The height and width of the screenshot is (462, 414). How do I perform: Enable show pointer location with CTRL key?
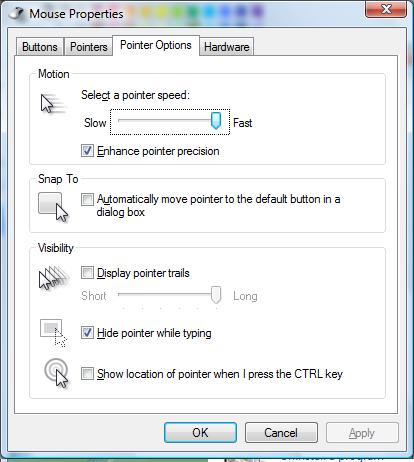tap(87, 374)
